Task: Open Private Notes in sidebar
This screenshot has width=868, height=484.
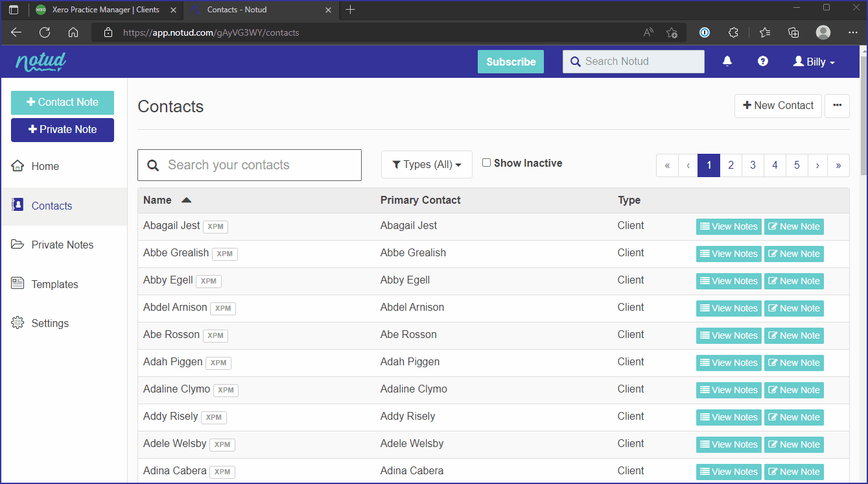Action: [62, 245]
